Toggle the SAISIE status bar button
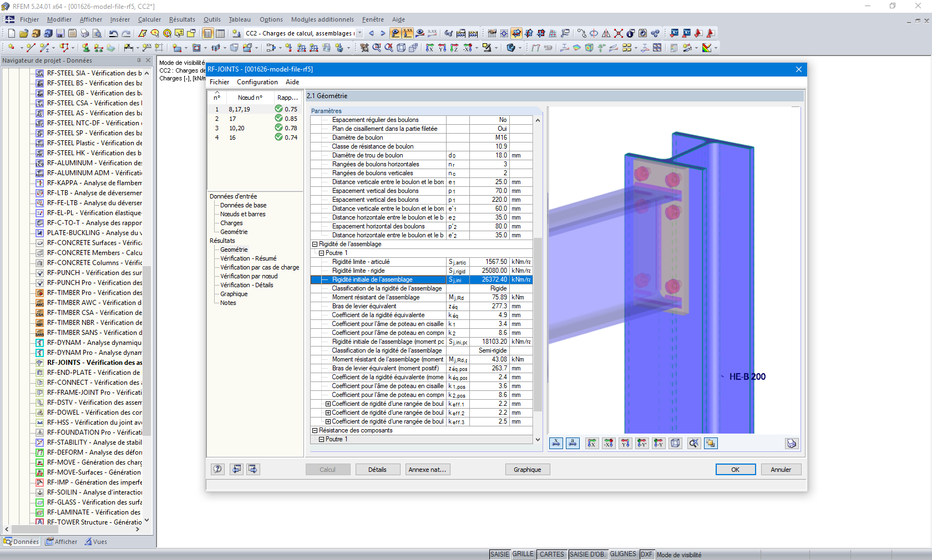The image size is (932, 560). point(499,554)
